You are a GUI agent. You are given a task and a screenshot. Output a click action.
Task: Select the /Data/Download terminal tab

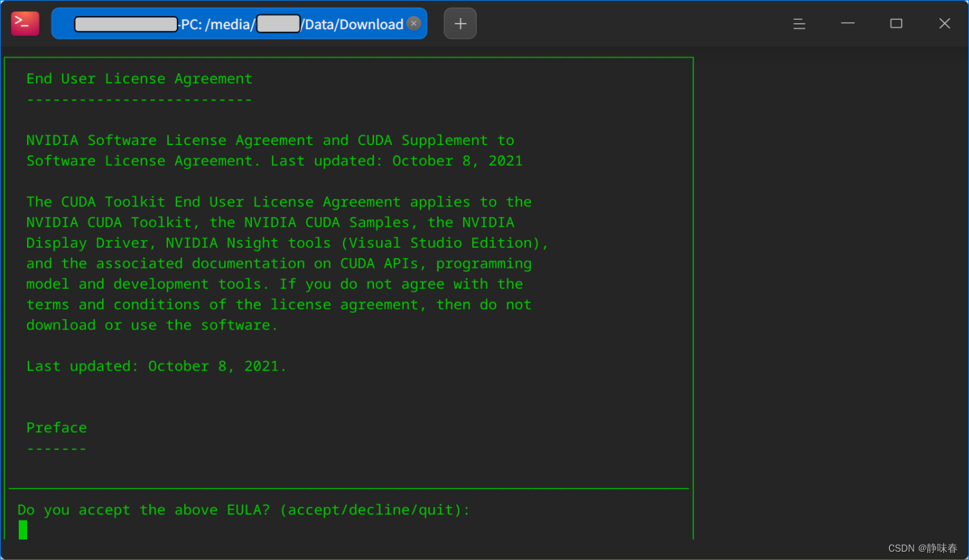point(239,23)
